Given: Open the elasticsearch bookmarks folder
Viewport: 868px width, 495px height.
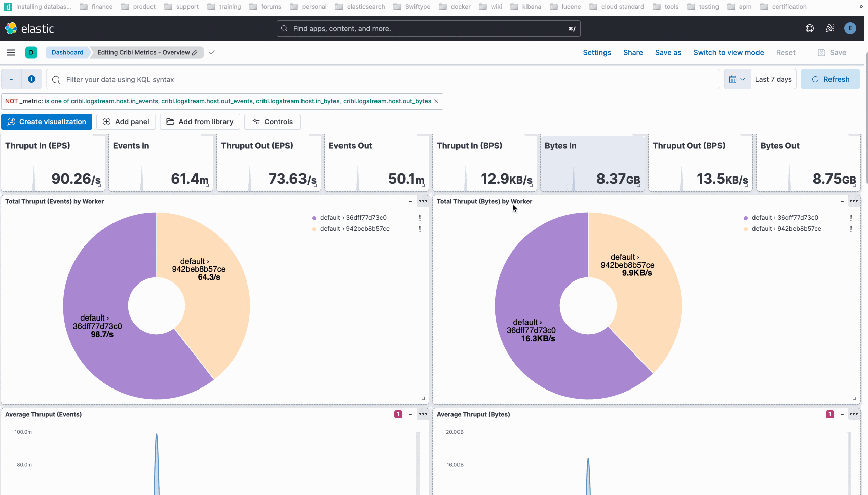Looking at the screenshot, I should coord(360,7).
